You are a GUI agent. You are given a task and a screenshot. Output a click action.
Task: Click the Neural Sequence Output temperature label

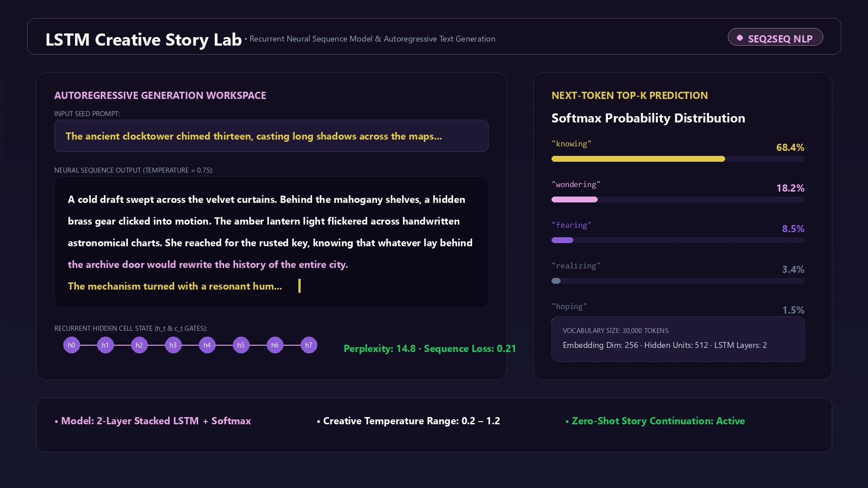point(133,170)
